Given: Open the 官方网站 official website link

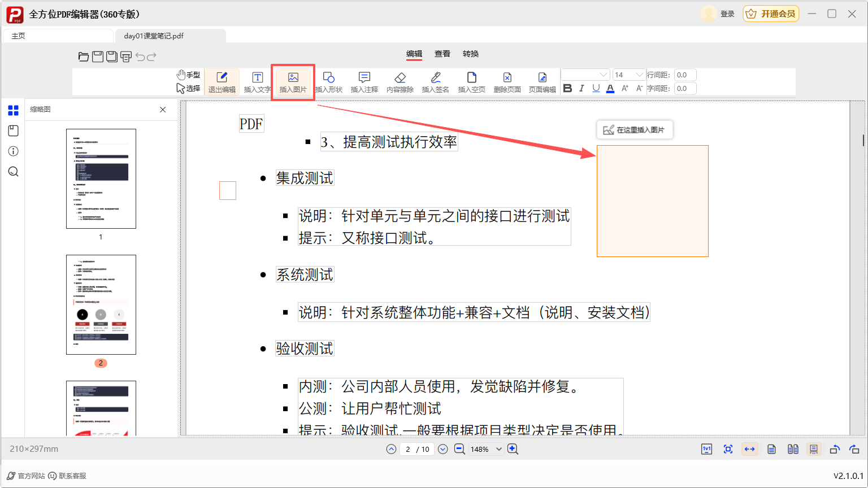Looking at the screenshot, I should pyautogui.click(x=26, y=476).
